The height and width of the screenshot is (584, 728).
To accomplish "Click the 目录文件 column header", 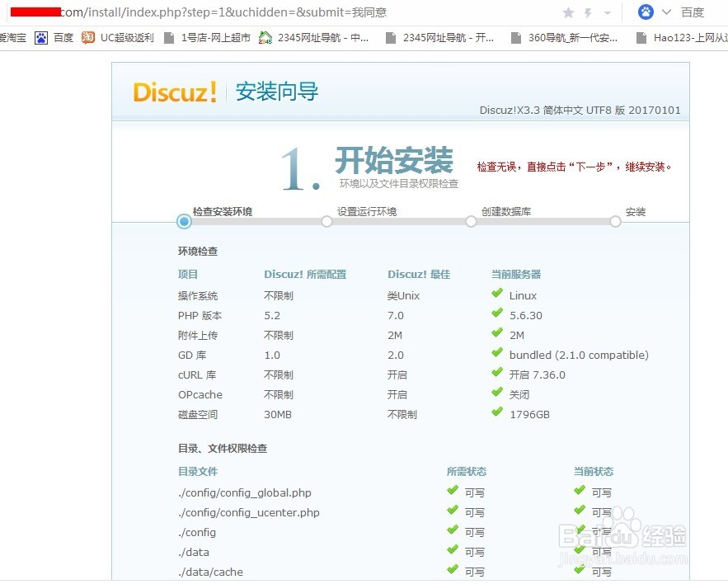I will pos(198,472).
